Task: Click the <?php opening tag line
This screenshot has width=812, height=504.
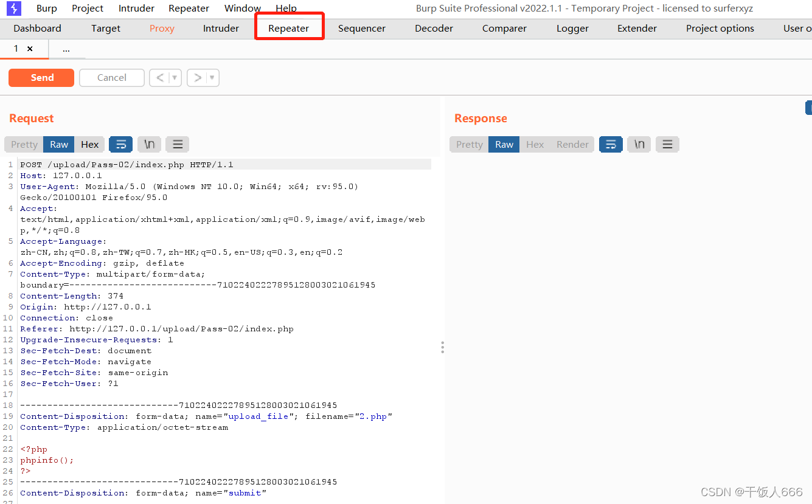Action: [x=33, y=449]
